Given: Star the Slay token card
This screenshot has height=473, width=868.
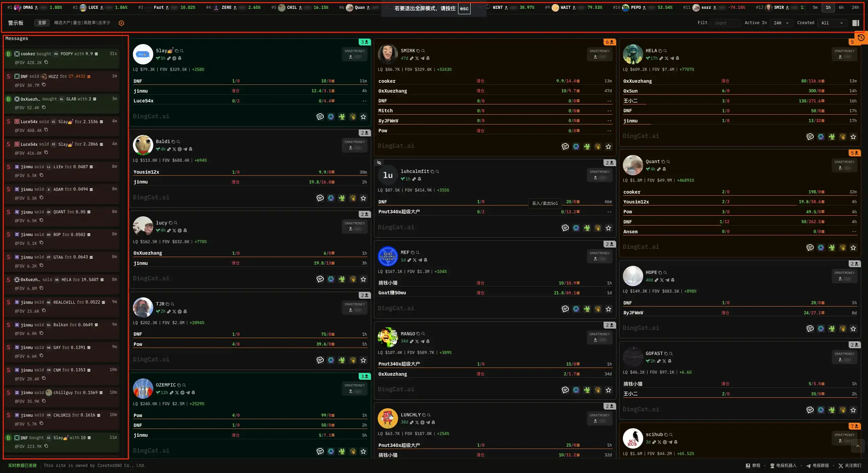Looking at the screenshot, I should pyautogui.click(x=363, y=117).
